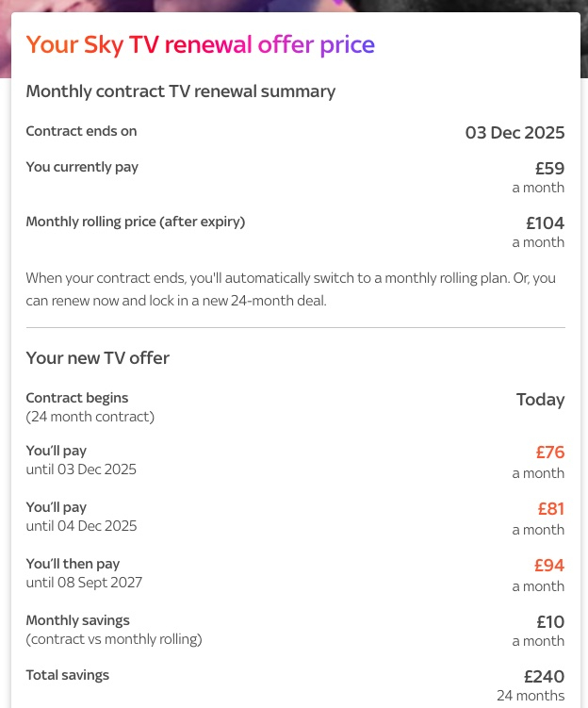Click the contract end date 03 Dec 2025

coord(514,133)
